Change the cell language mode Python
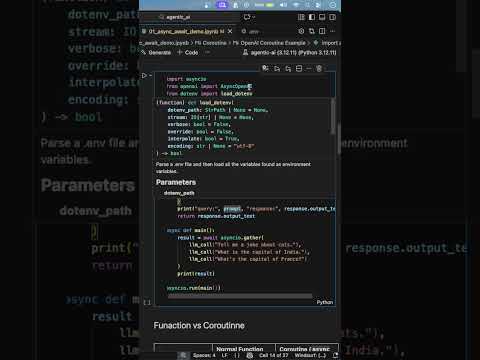The width and height of the screenshot is (480, 360). (x=325, y=302)
